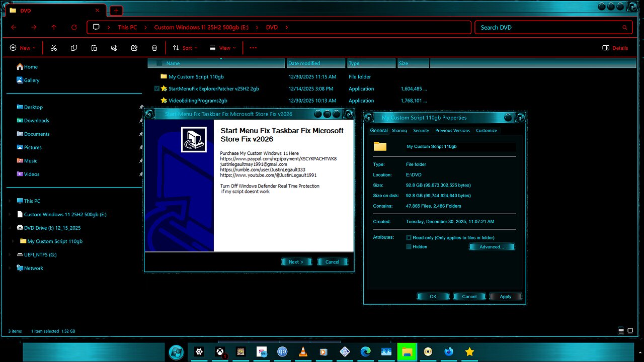Cancel the Start Menu Fix installer

point(332,262)
